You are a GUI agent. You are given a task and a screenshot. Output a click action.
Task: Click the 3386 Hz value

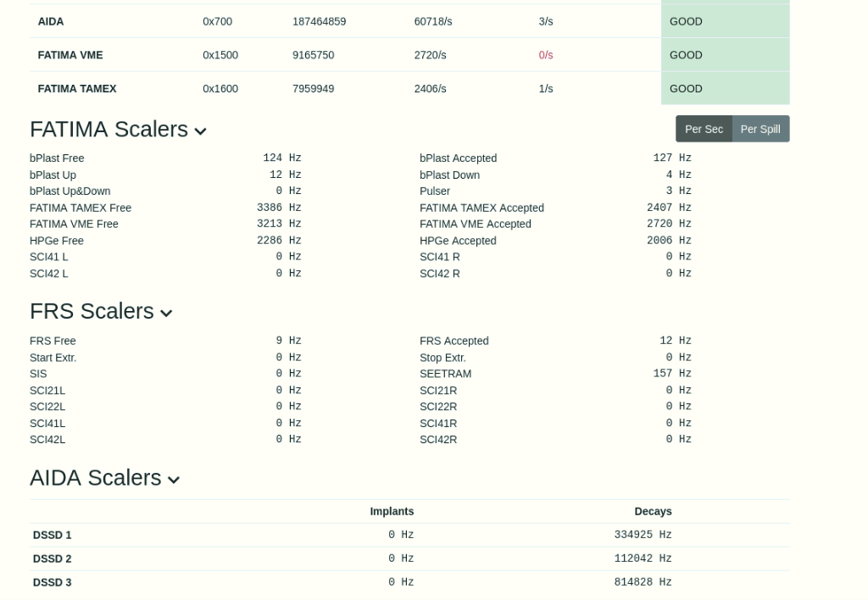[x=279, y=208]
